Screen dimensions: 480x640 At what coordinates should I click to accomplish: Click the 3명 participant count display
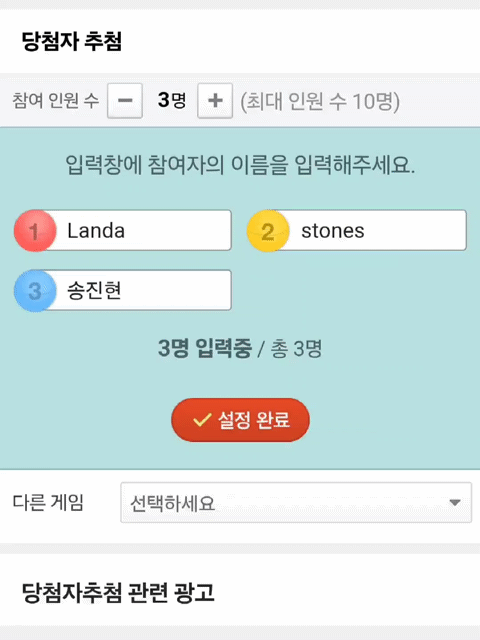(x=172, y=100)
